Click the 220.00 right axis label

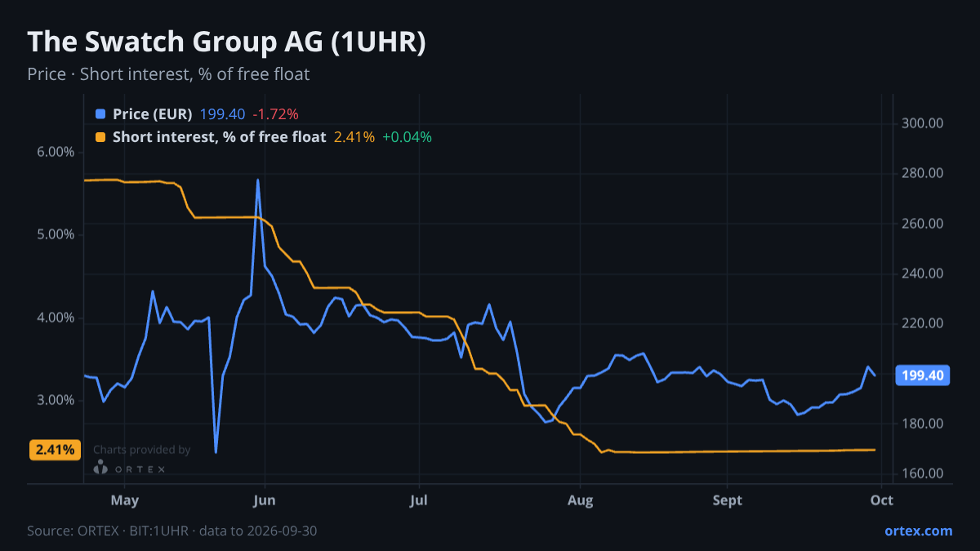pyautogui.click(x=923, y=323)
